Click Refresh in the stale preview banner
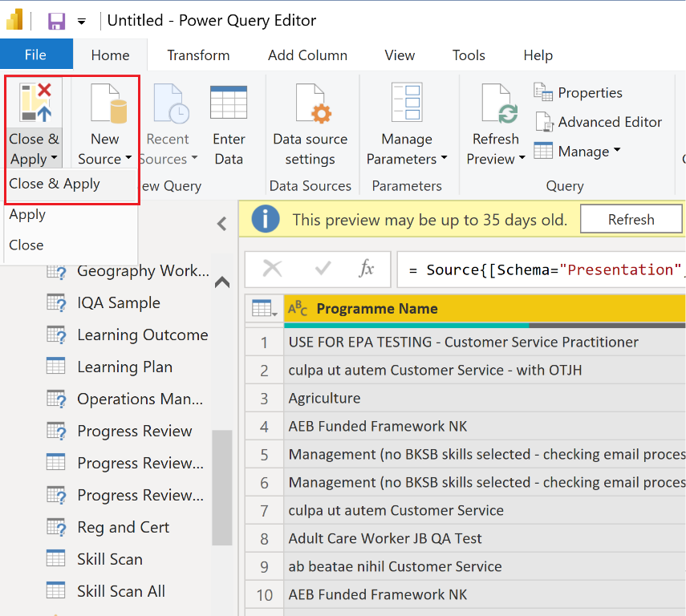Viewport: 686px width, 616px height. pos(631,218)
